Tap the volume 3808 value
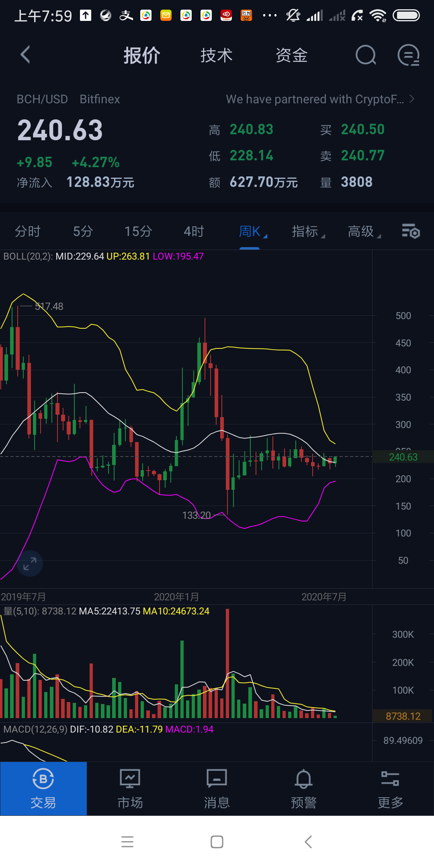 [357, 182]
